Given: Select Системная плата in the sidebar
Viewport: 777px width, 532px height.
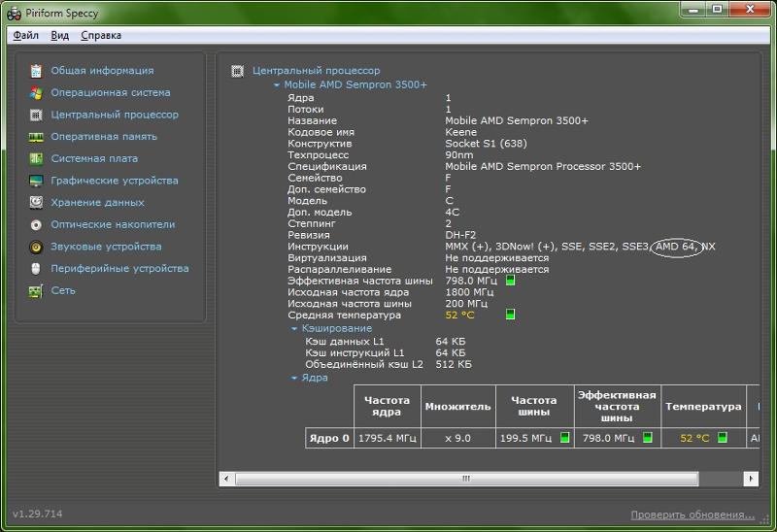Looking at the screenshot, I should [x=94, y=158].
